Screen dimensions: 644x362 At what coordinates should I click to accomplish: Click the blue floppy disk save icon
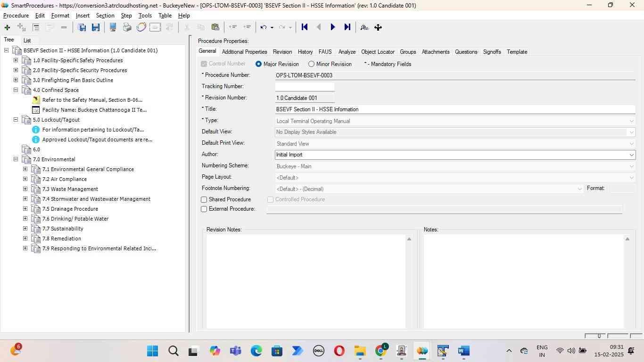click(96, 27)
